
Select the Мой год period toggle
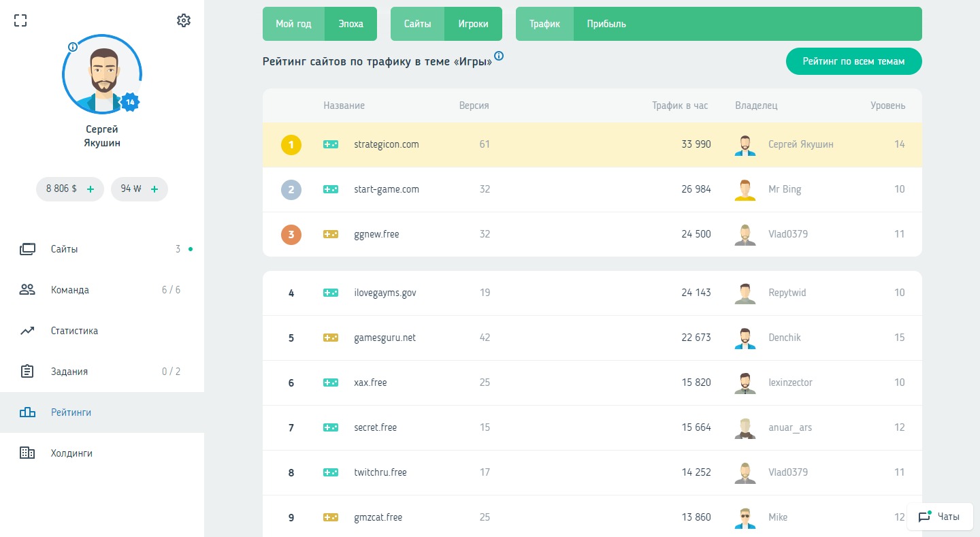coord(293,24)
